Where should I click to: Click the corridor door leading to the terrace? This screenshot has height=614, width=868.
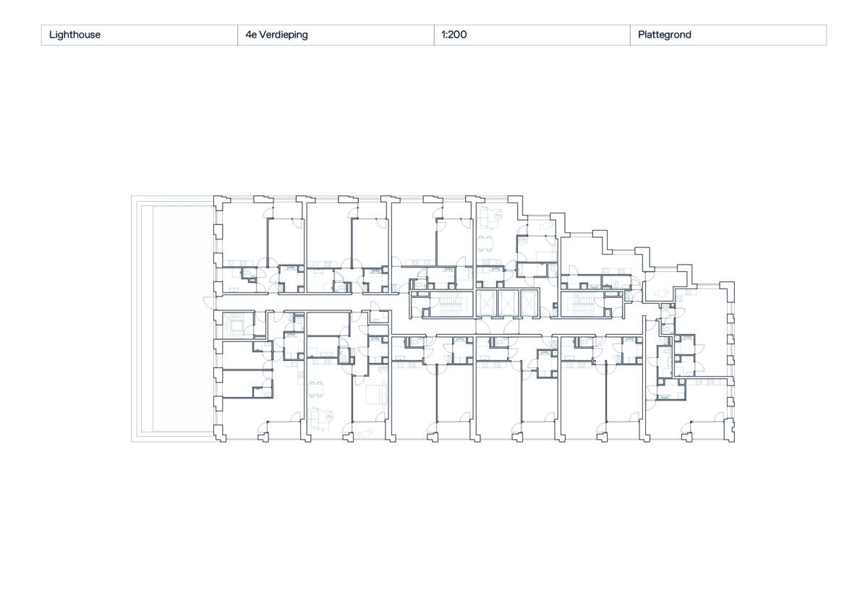click(x=208, y=301)
